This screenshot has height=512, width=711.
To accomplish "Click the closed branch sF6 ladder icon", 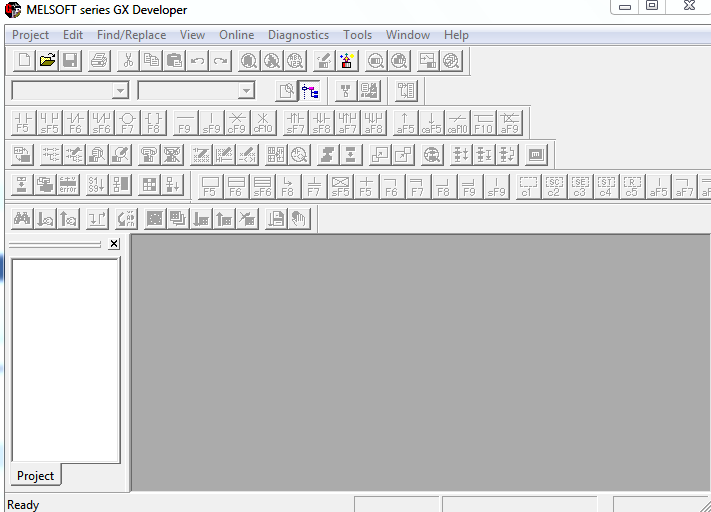I will click(x=102, y=123).
